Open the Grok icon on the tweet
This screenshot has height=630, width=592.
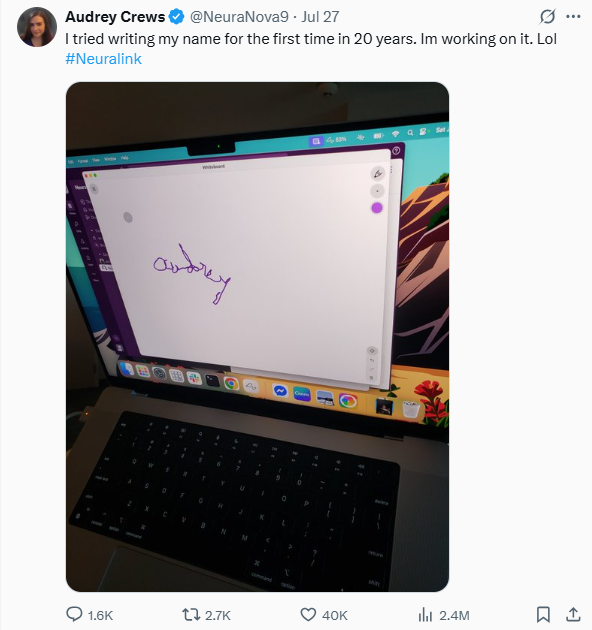[x=547, y=17]
